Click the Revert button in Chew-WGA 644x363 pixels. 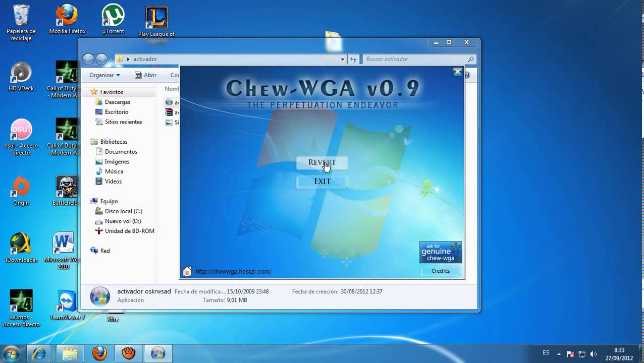point(322,163)
